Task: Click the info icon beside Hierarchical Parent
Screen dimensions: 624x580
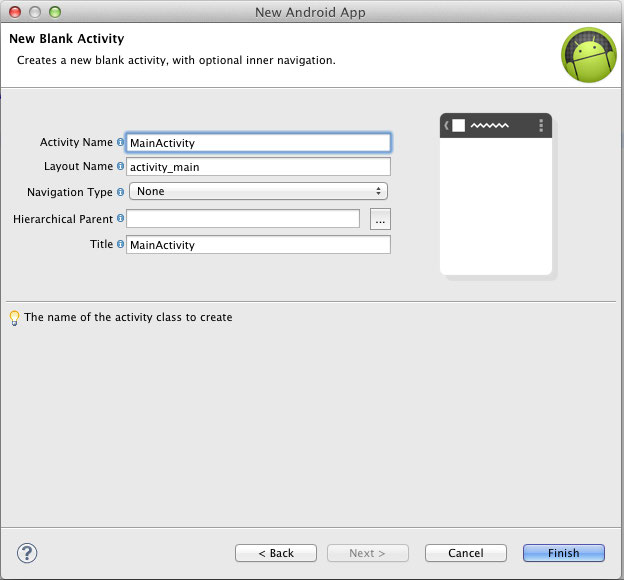Action: coord(120,218)
